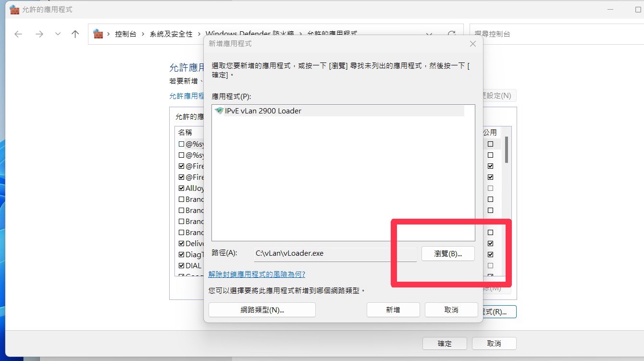Navigate to 控制台 in the breadcrumb

[125, 34]
